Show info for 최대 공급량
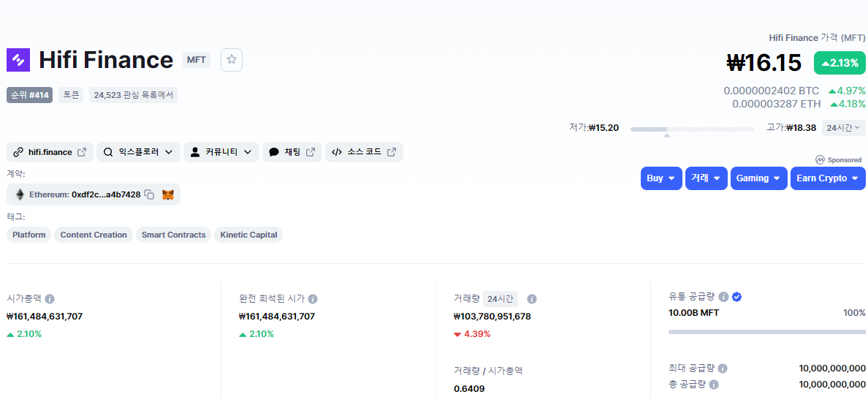868x405 pixels. (723, 368)
